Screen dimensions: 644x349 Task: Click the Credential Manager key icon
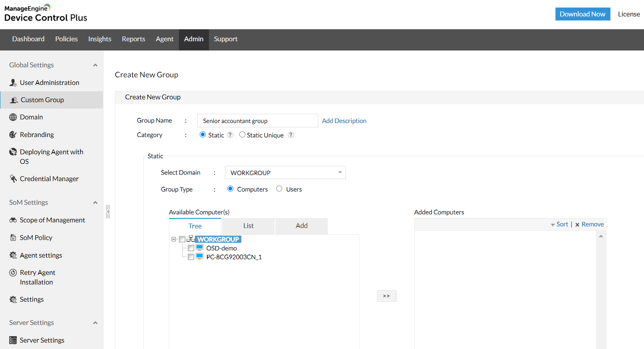click(x=13, y=179)
